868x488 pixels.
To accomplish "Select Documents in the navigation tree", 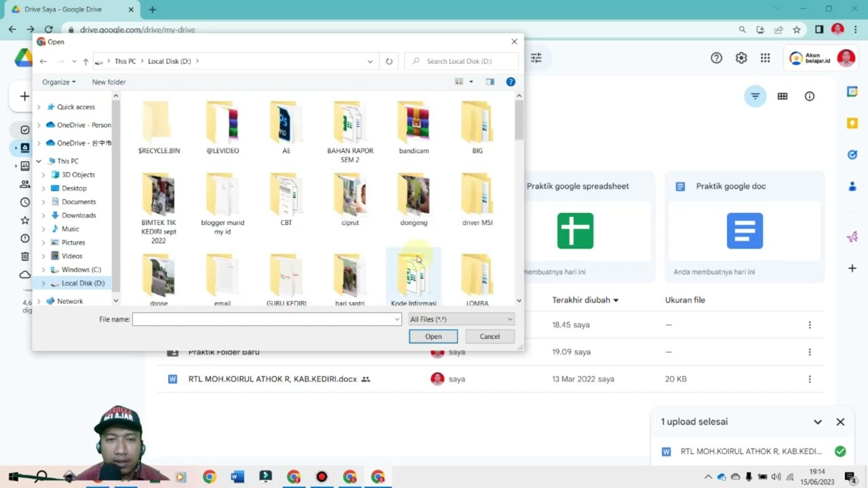I will [x=79, y=202].
